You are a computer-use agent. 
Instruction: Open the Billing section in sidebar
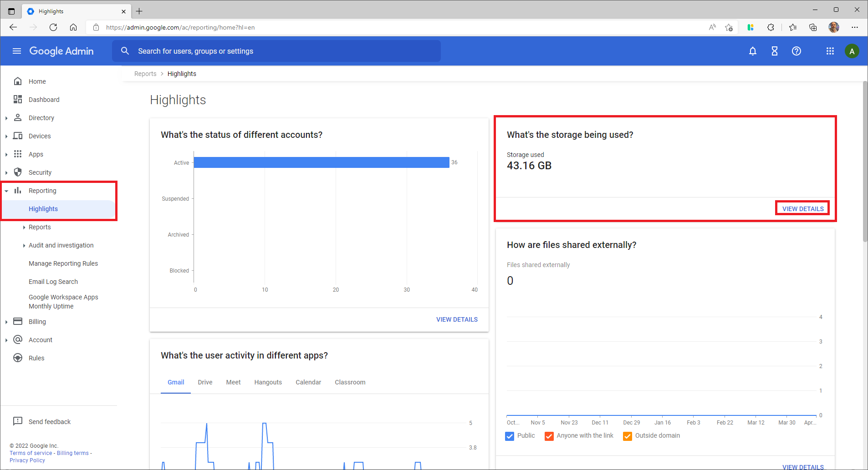(37, 321)
